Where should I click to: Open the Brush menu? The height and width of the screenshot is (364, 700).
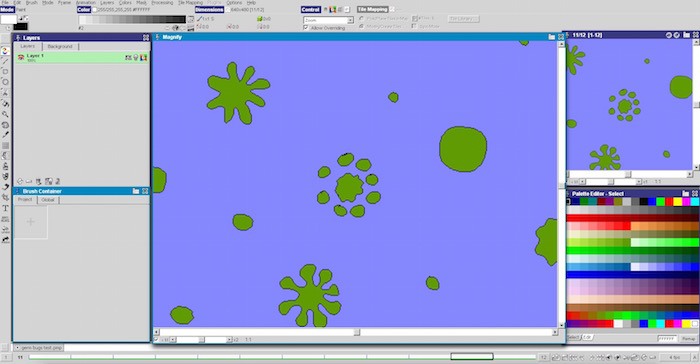coord(32,3)
